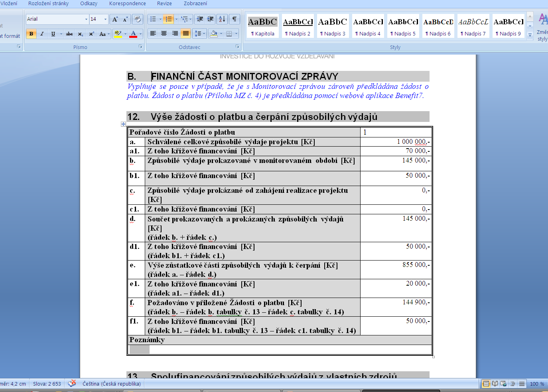
Task: Open Odstavec dialog launcher
Action: point(237,47)
